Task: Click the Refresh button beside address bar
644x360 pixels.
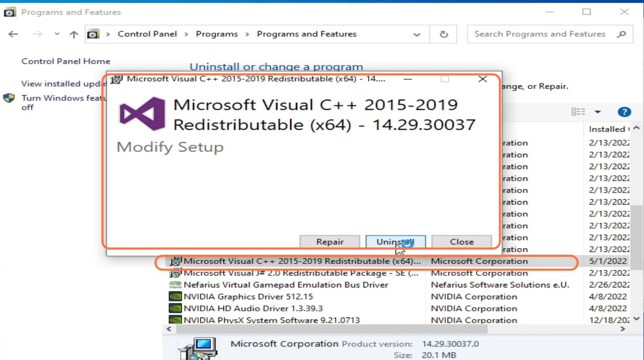Action: [444, 34]
